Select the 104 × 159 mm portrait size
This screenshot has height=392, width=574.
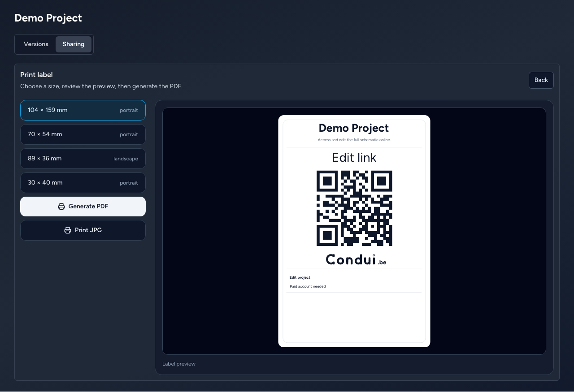[x=83, y=110]
